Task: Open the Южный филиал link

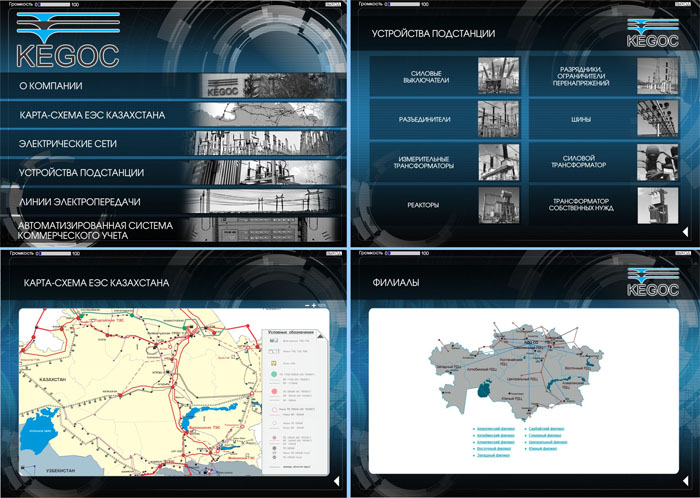Action: [x=542, y=448]
